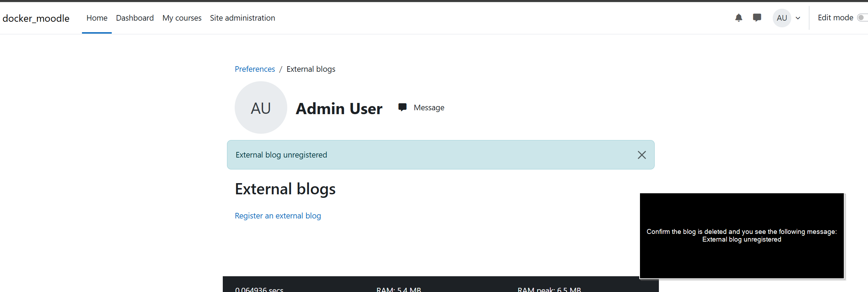868x292 pixels.
Task: Click the Message button beside Admin User
Action: coord(421,107)
